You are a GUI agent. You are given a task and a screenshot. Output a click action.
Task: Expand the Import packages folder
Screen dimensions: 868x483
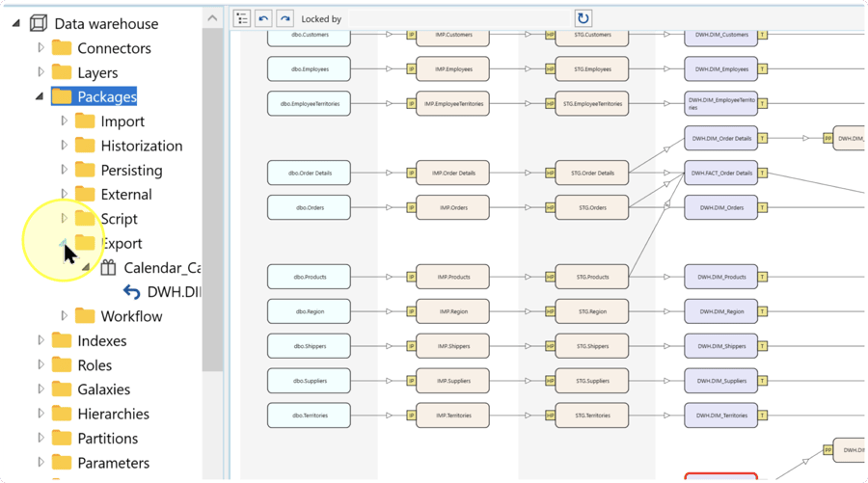click(x=64, y=121)
